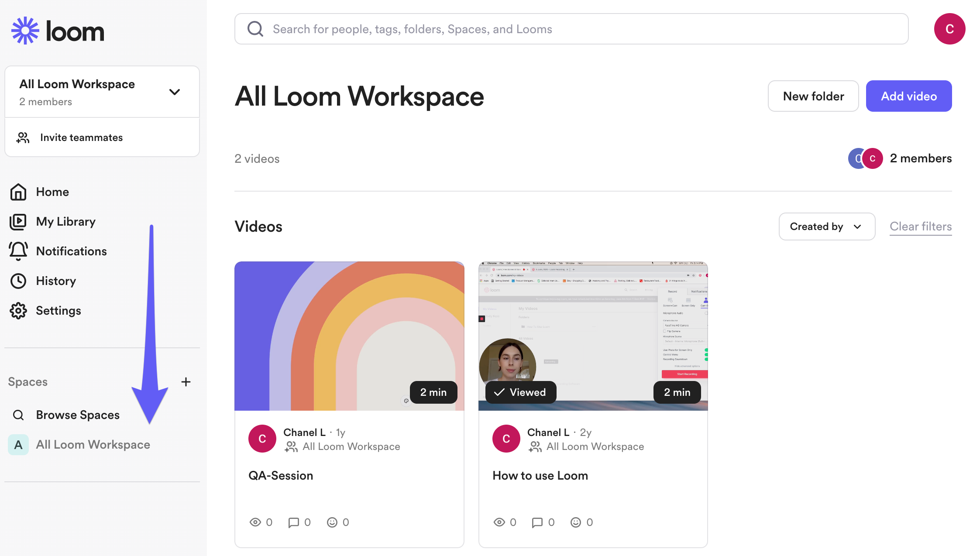
Task: Click the New folder button
Action: coord(813,96)
